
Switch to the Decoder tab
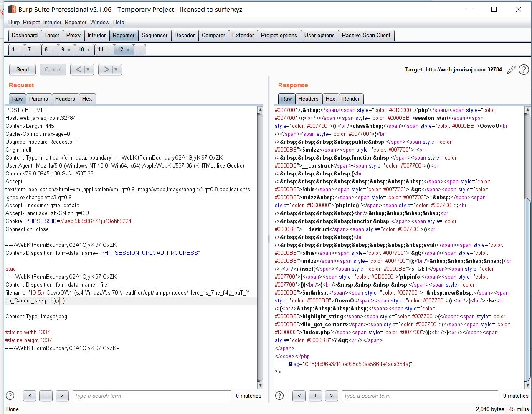185,35
